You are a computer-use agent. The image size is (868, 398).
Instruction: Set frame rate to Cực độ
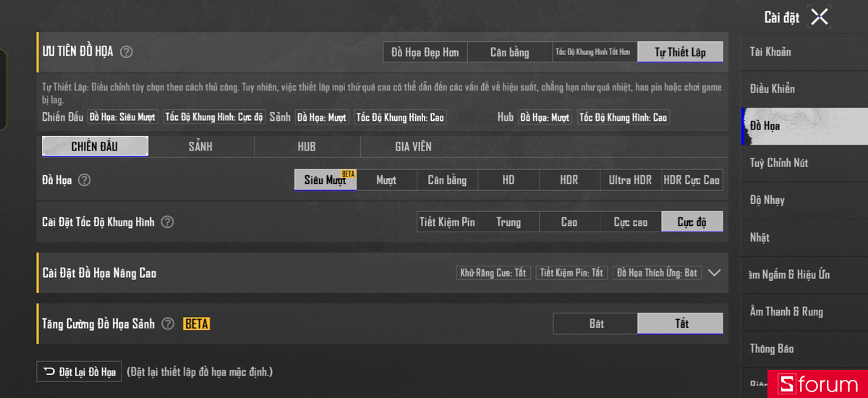(692, 222)
